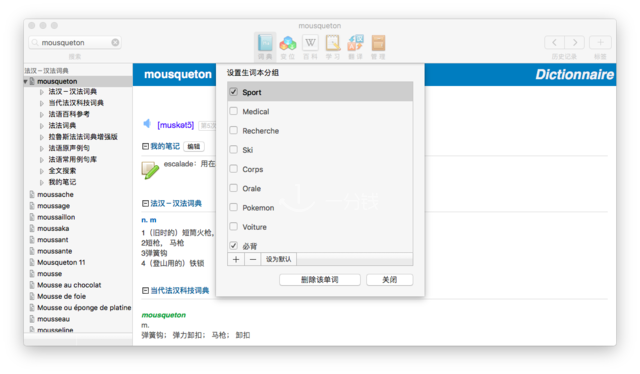Collapse the mousqueton tree node triangle

pyautogui.click(x=26, y=81)
